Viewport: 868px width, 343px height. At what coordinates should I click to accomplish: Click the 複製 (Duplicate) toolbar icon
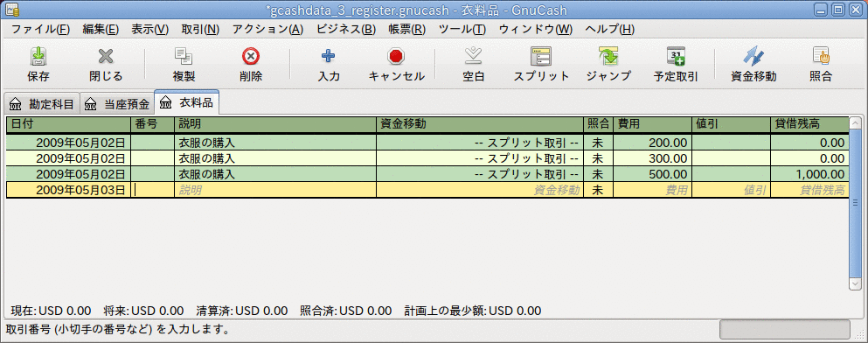[184, 56]
